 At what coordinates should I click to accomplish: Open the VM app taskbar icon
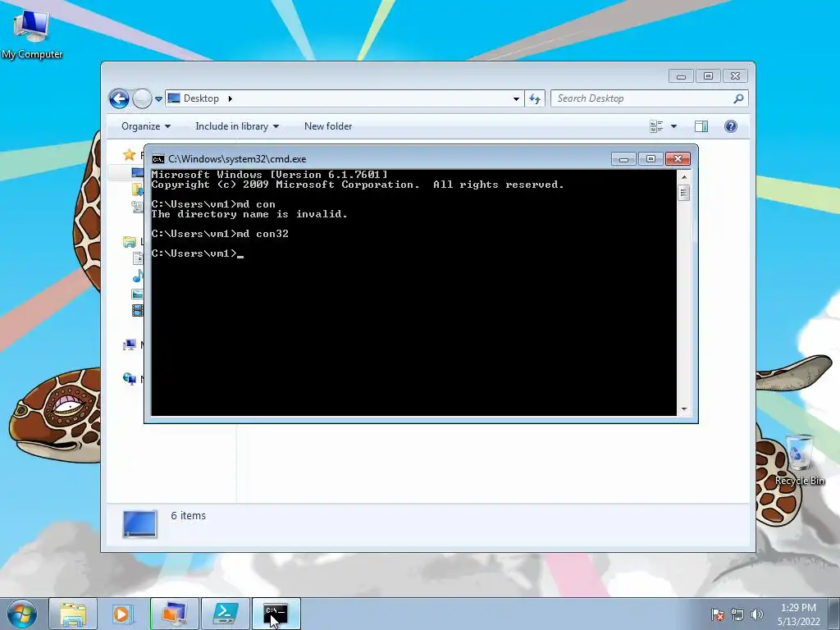point(174,614)
